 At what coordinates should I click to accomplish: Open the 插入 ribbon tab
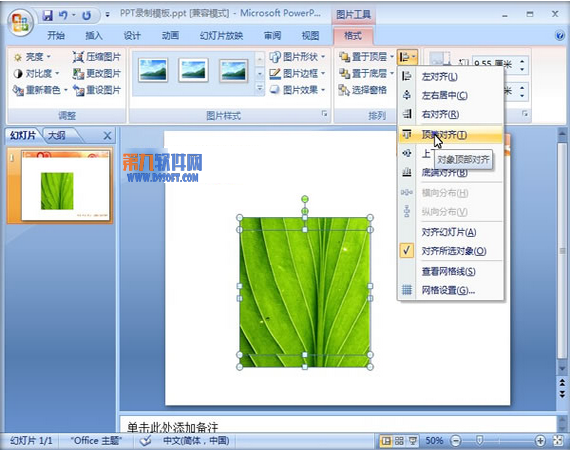[94, 36]
